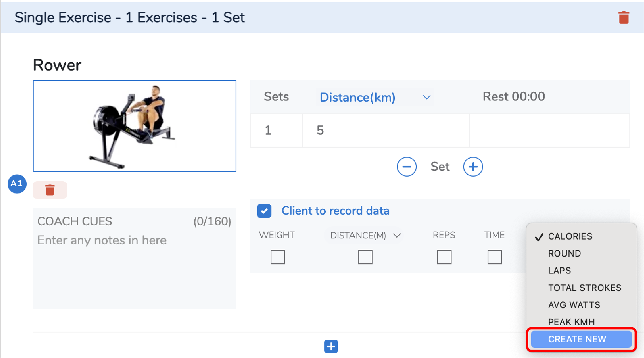
Task: Enable the WEIGHT checkbox
Action: coord(278,257)
